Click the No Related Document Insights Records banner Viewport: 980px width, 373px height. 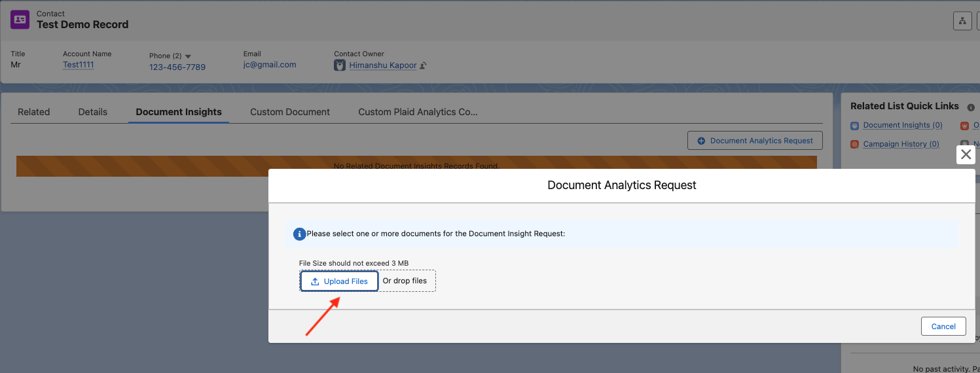click(416, 166)
